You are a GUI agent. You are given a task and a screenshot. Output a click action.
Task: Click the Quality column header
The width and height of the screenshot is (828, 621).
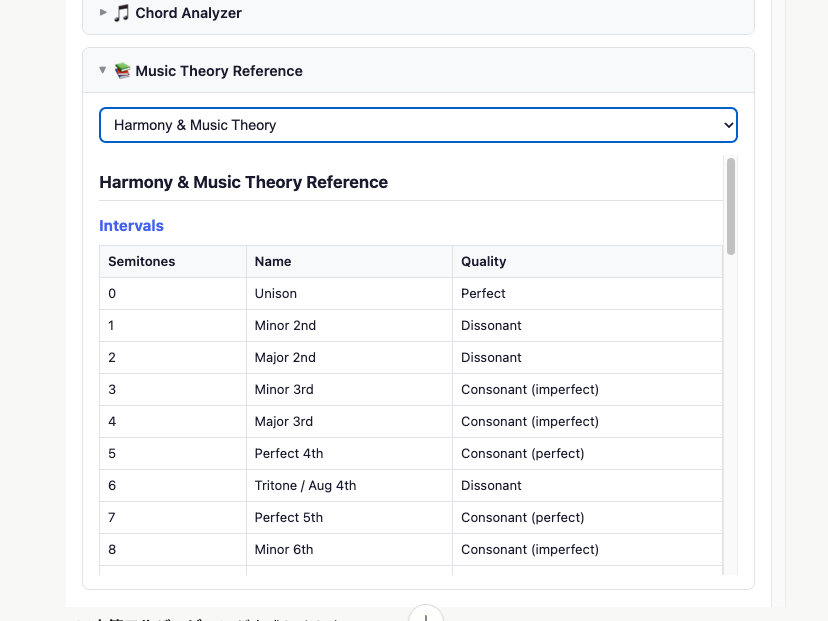pyautogui.click(x=483, y=261)
